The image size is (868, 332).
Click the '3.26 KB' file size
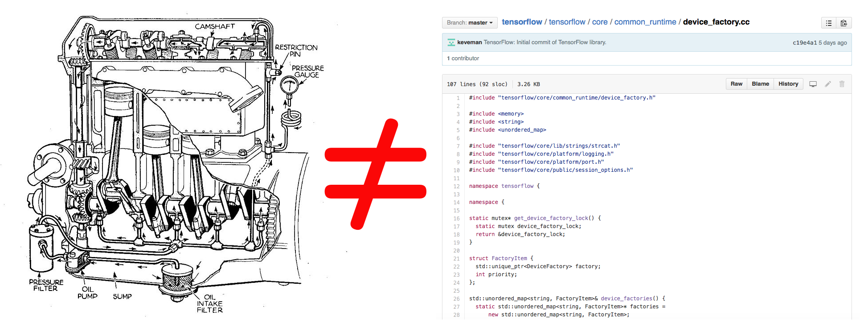(528, 84)
